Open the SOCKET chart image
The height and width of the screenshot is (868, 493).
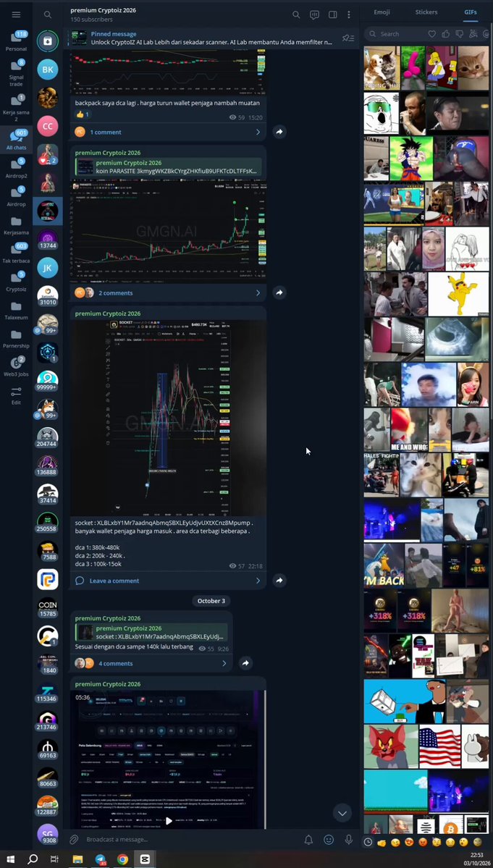coord(168,418)
